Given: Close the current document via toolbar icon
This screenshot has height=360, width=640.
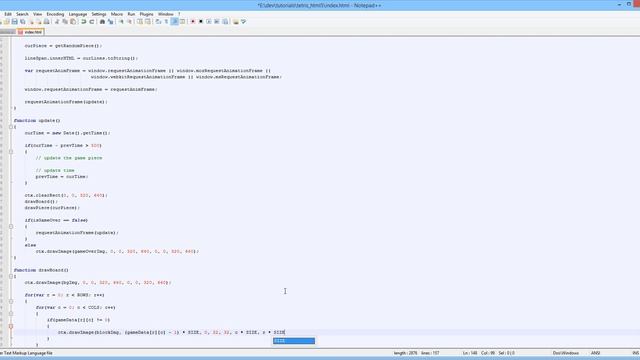Looking at the screenshot, I should click(x=31, y=22).
